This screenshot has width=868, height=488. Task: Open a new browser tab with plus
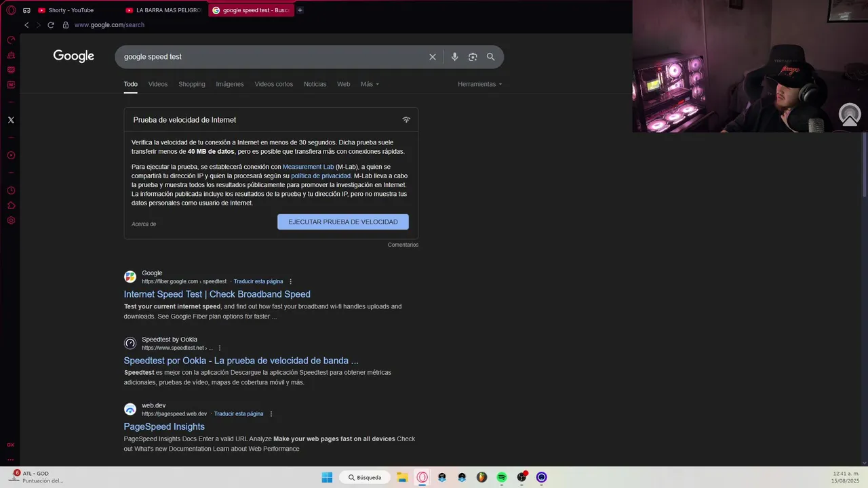click(x=300, y=10)
